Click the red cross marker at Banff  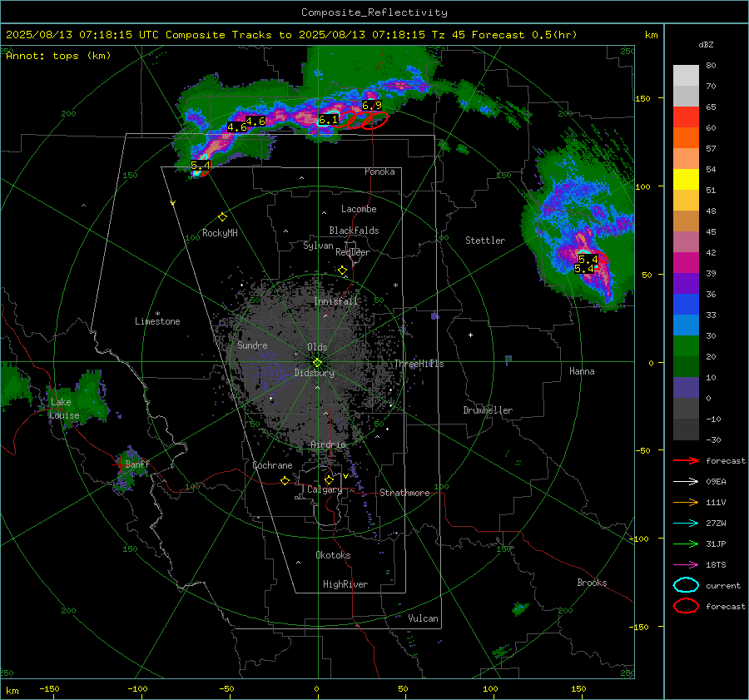pos(119,464)
